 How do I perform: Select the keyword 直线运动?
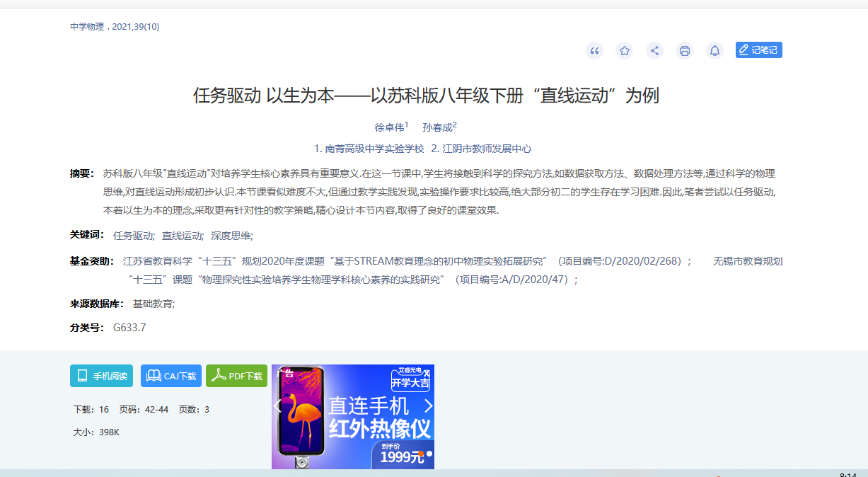coord(182,236)
